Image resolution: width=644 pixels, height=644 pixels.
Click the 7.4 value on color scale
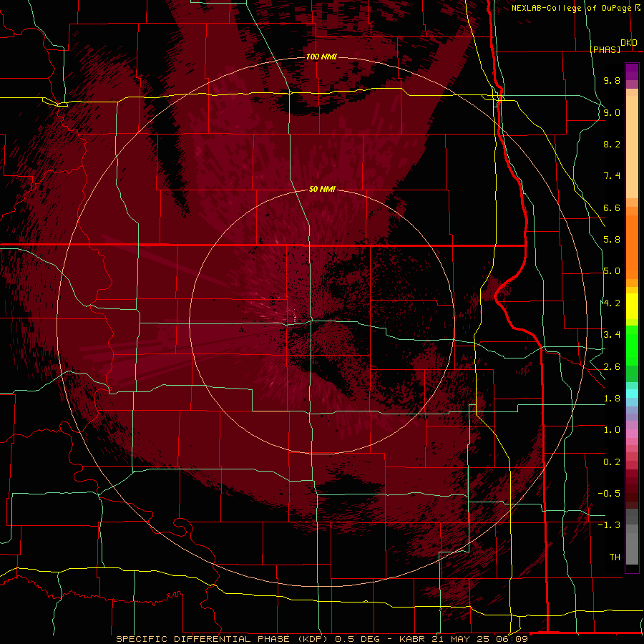coord(612,176)
